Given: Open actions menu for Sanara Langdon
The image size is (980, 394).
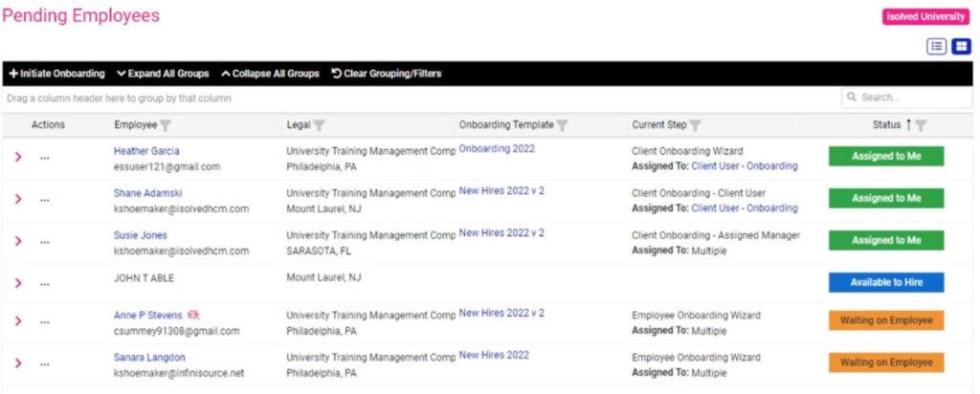Looking at the screenshot, I should coord(44,364).
